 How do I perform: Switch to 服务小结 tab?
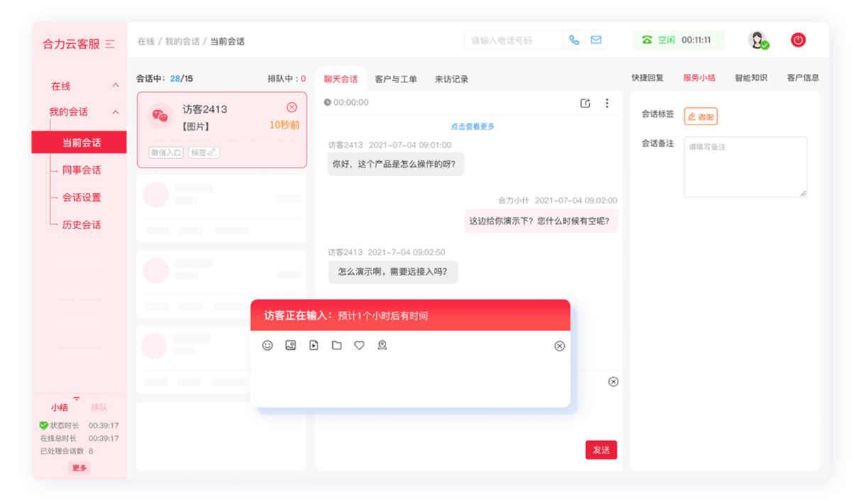[x=699, y=78]
